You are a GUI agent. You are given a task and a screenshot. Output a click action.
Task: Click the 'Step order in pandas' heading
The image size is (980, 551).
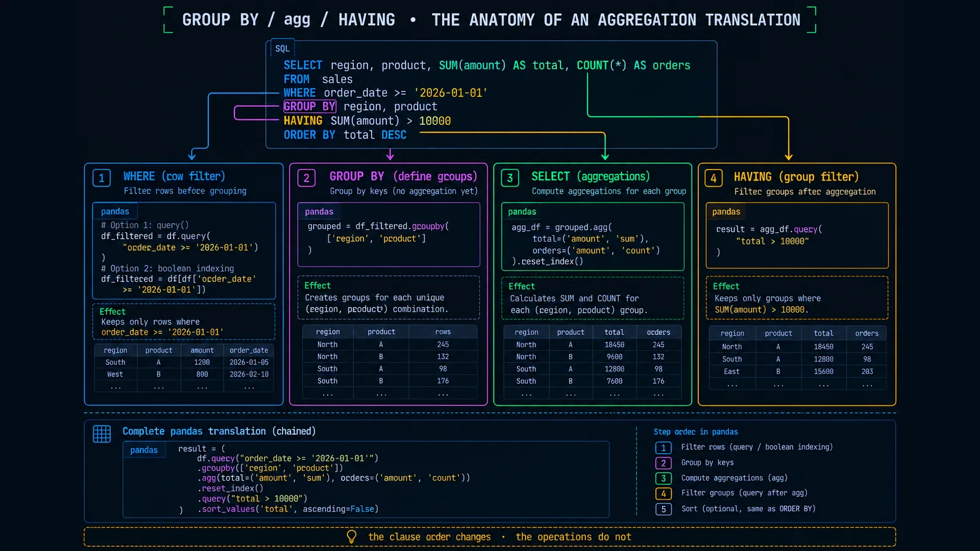[x=696, y=432]
